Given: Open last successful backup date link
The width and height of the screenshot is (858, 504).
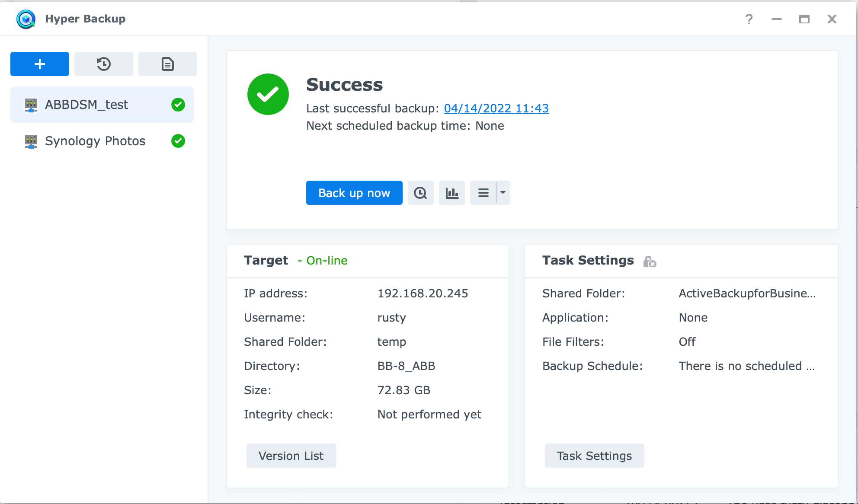Looking at the screenshot, I should (x=496, y=108).
